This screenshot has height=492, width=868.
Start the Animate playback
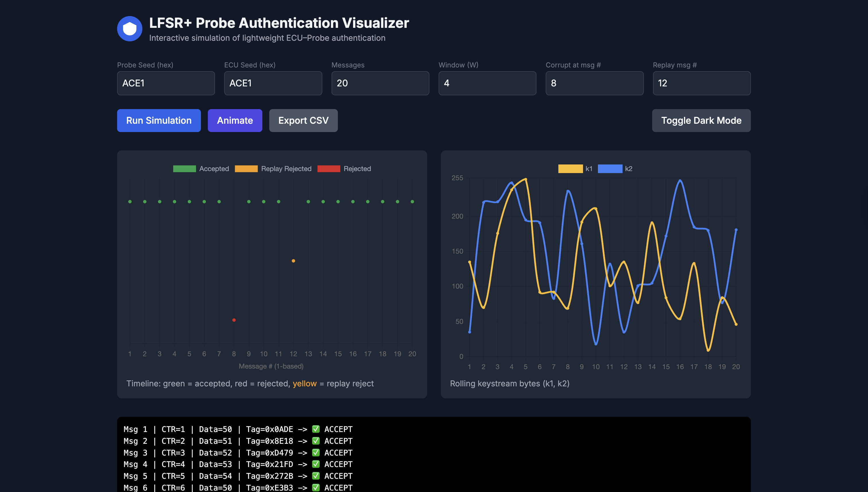coord(235,120)
